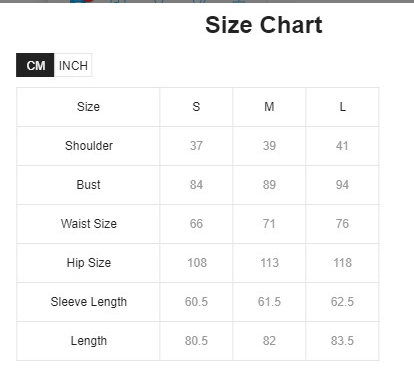Select the bust value 89 for M

tap(269, 185)
